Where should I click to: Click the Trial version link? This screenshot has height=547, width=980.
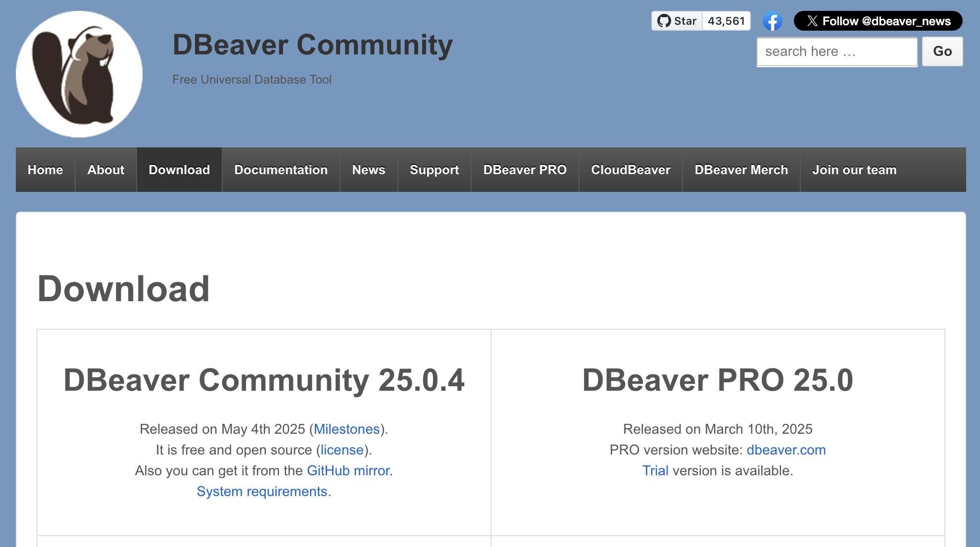tap(655, 470)
